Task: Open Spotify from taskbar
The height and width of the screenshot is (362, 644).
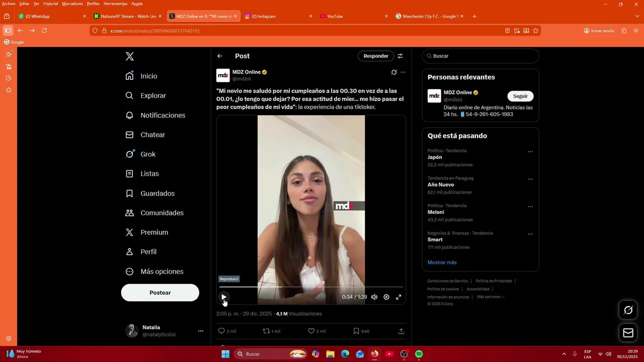Action: tap(419, 354)
